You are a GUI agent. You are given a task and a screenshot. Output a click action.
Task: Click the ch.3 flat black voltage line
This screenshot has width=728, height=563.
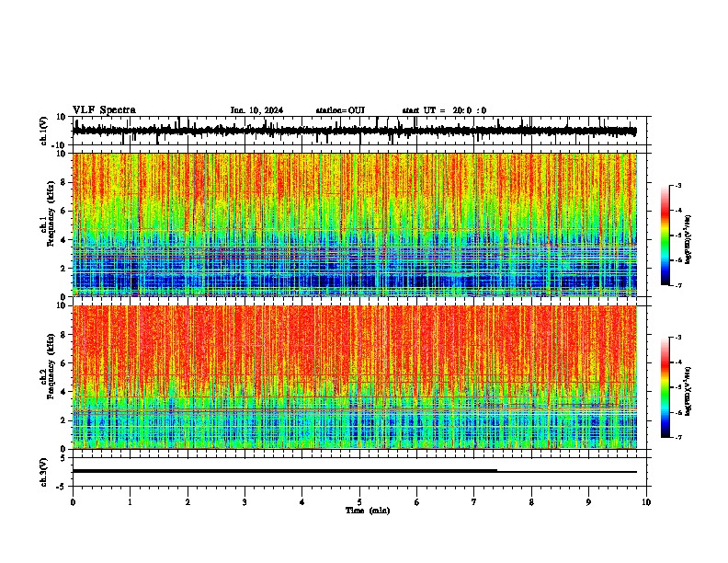point(354,471)
